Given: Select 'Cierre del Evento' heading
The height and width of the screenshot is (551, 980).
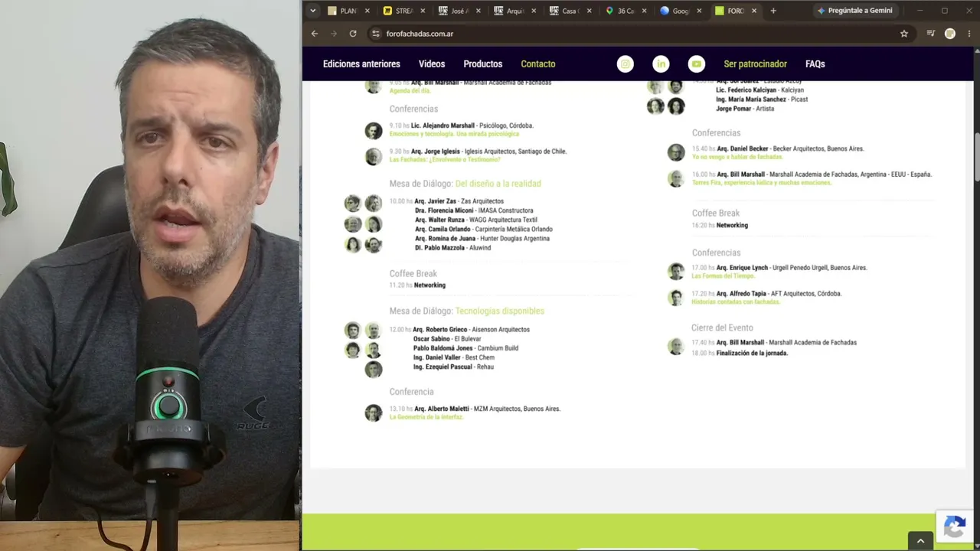Looking at the screenshot, I should 722,328.
